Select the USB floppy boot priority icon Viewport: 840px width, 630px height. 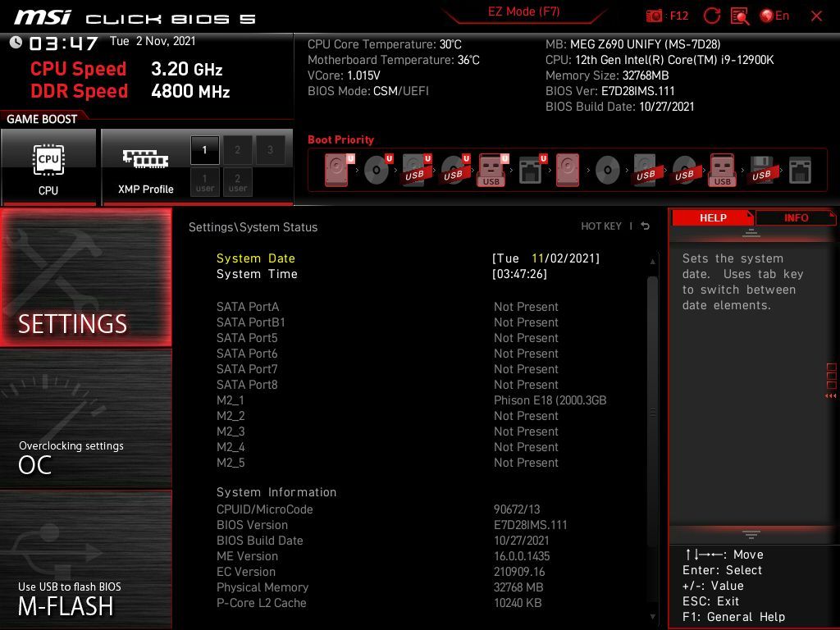[x=762, y=170]
